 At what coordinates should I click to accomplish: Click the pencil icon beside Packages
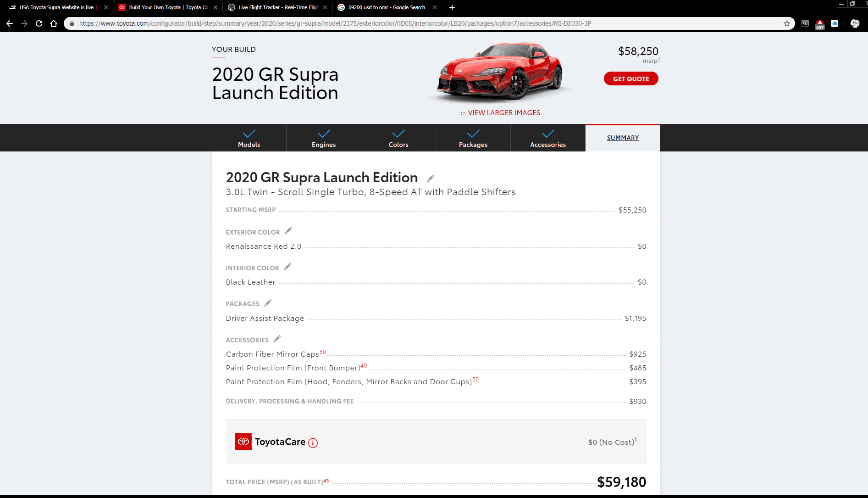[x=268, y=303]
